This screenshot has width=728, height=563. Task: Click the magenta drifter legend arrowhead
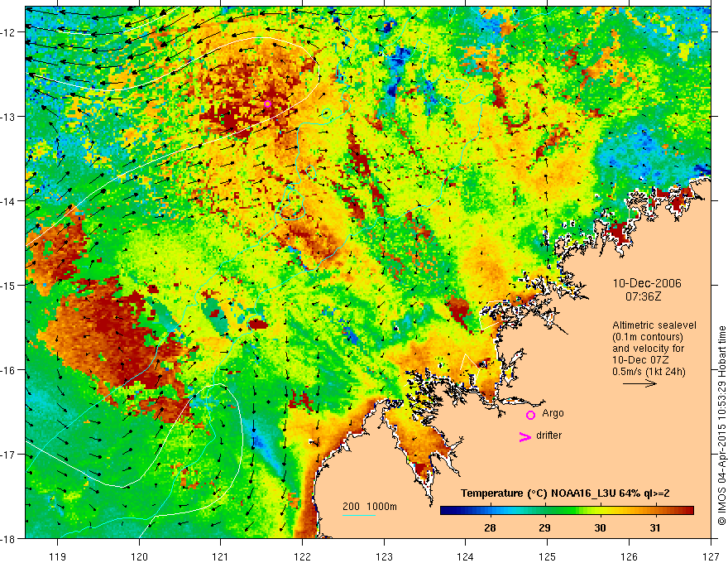tap(524, 436)
